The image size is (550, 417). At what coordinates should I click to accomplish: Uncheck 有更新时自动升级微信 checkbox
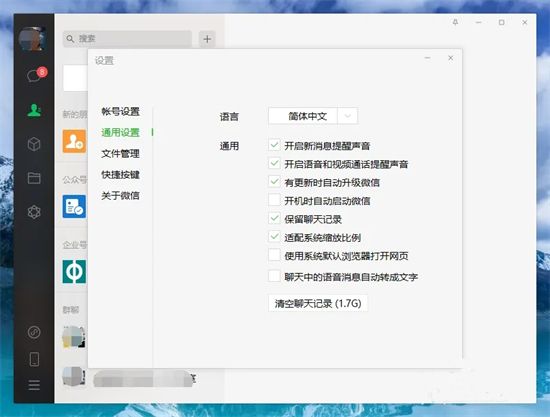(x=274, y=182)
